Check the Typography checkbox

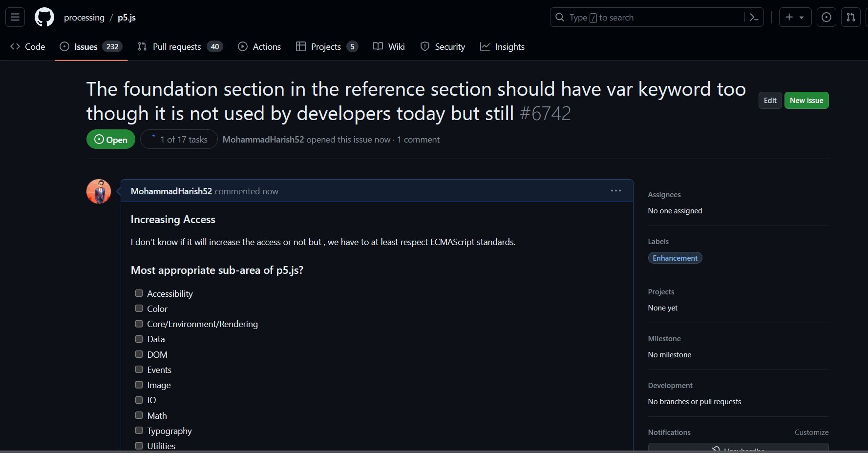[139, 431]
